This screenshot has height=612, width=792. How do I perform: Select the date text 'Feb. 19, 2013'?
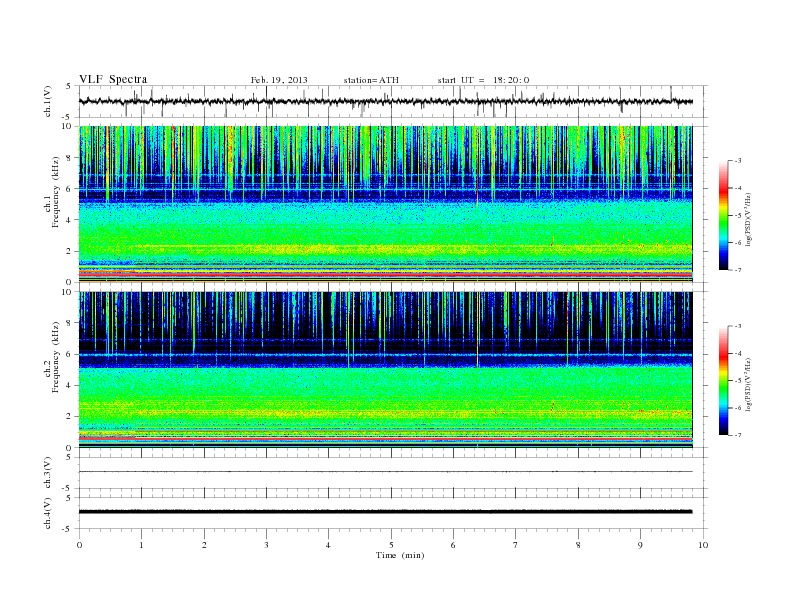click(279, 80)
